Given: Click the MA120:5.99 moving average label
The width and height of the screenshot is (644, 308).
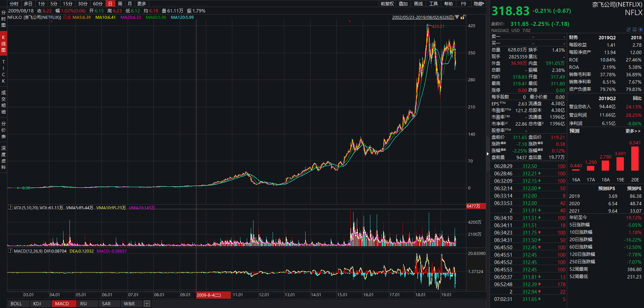Looking at the screenshot, I should pyautogui.click(x=182, y=17).
